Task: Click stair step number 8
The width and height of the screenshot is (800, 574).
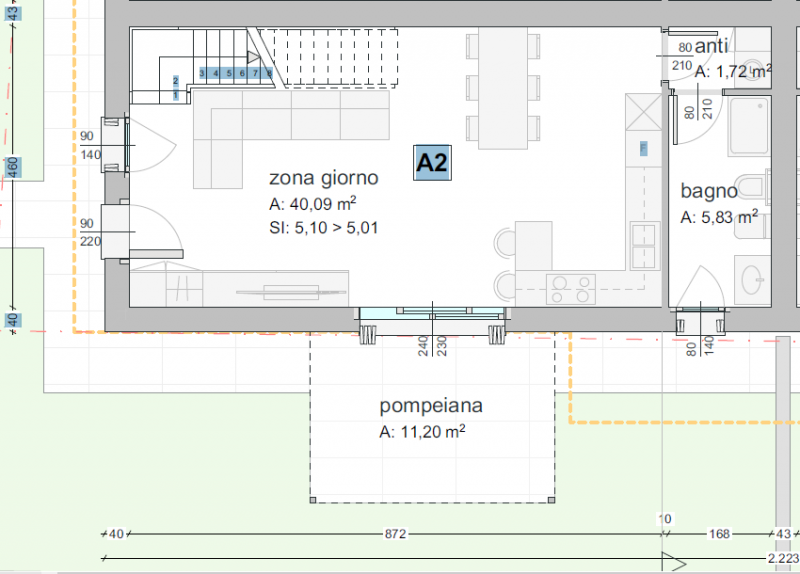Action: (x=269, y=73)
